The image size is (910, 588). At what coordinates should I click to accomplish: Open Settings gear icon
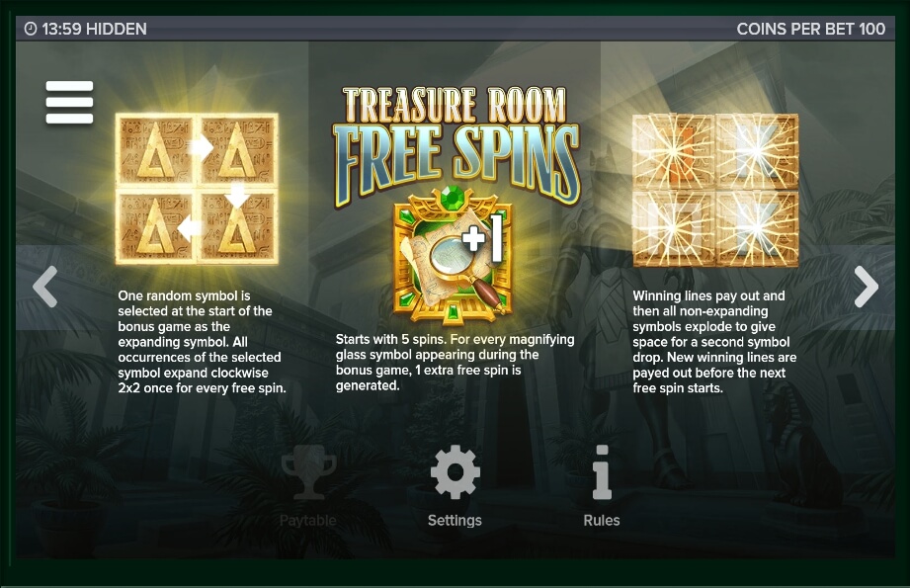(x=455, y=472)
